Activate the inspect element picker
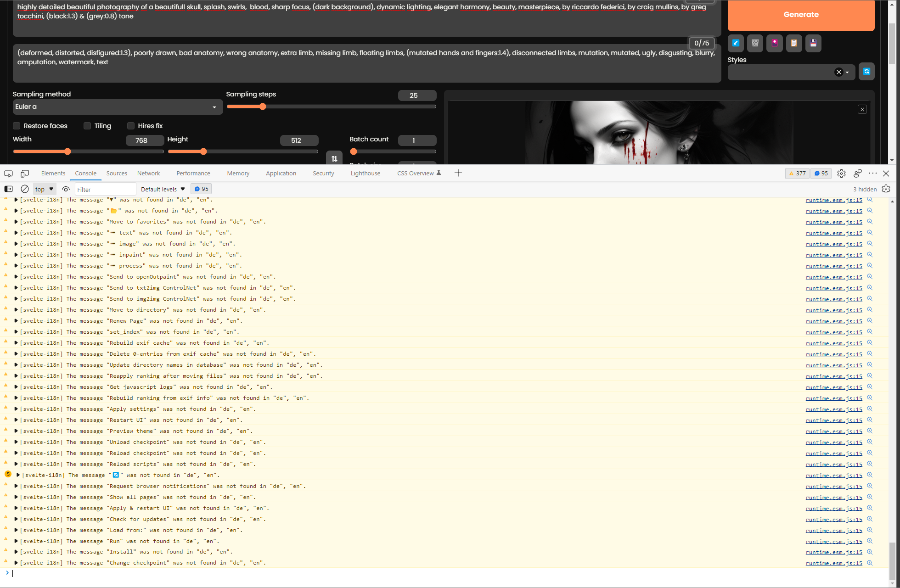 pyautogui.click(x=8, y=173)
